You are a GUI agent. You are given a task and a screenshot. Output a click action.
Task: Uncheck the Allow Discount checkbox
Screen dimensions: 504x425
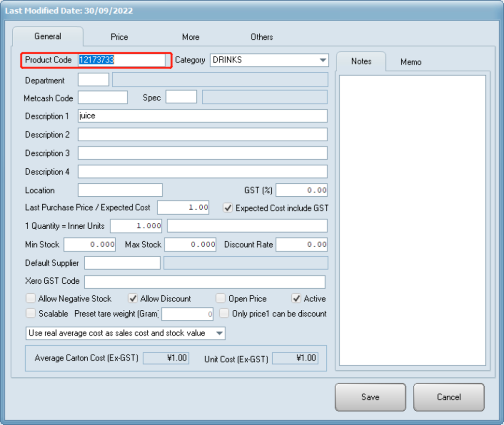click(133, 299)
